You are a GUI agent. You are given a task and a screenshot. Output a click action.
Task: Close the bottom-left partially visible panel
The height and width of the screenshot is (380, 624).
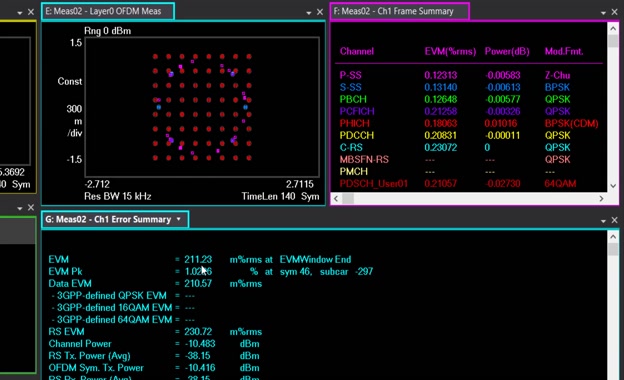31,207
